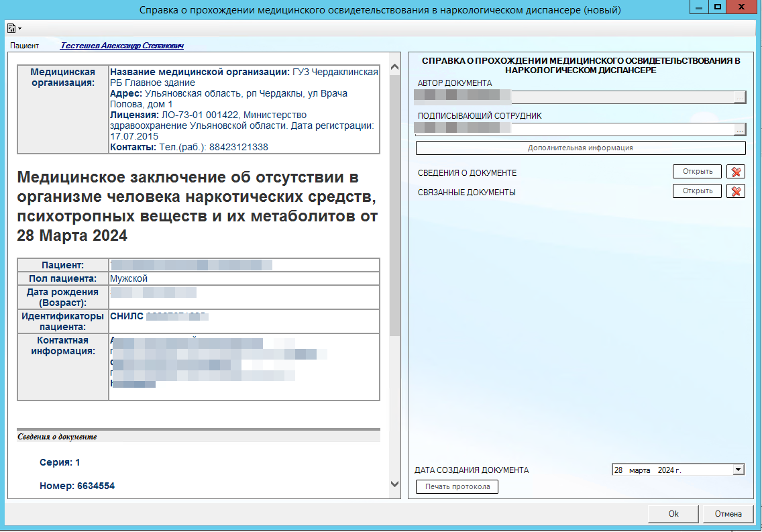Click the Сведения о документе section header in preview
This screenshot has height=532, width=762.
199,437
